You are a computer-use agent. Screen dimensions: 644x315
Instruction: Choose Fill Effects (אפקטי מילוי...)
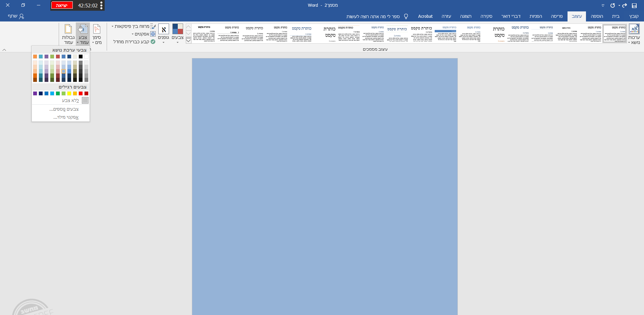[61, 117]
